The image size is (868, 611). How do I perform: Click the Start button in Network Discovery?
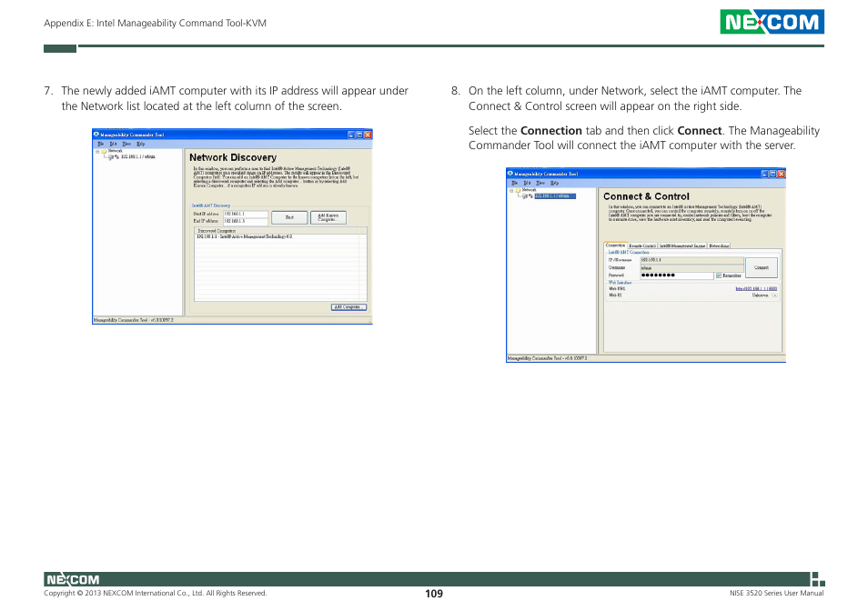(289, 217)
